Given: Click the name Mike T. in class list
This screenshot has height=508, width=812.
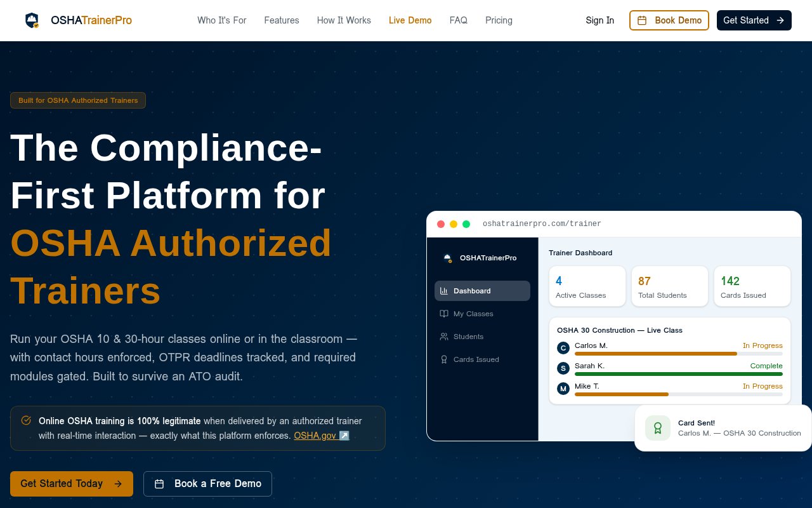Looking at the screenshot, I should (587, 386).
